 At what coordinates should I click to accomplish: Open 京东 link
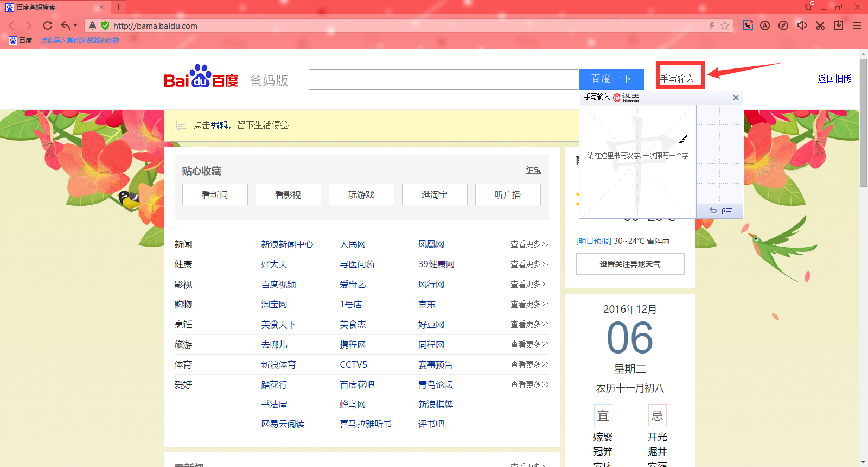pyautogui.click(x=427, y=305)
